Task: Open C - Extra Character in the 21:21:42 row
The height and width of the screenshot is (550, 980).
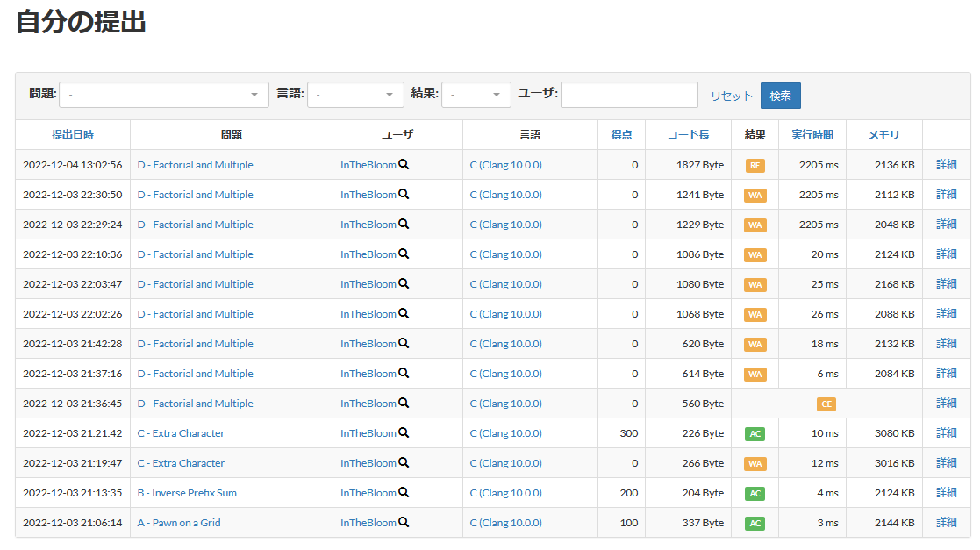Action: (x=181, y=433)
